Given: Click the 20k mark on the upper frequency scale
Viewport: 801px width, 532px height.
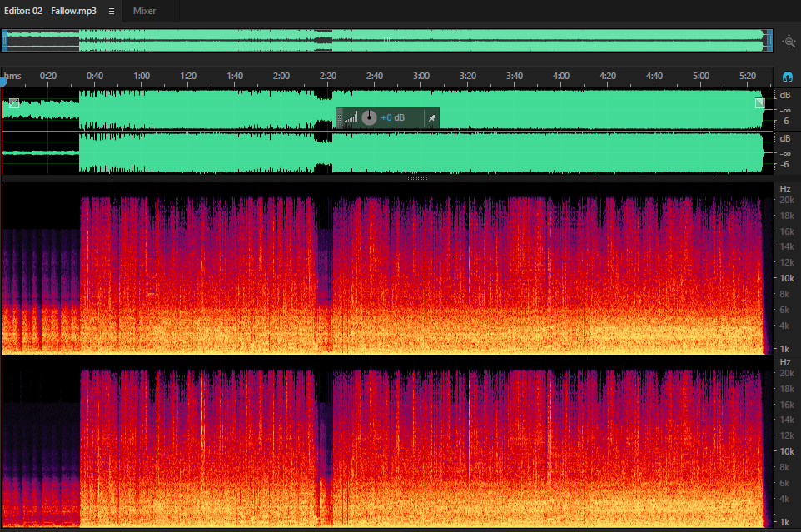Looking at the screenshot, I should click(787, 200).
